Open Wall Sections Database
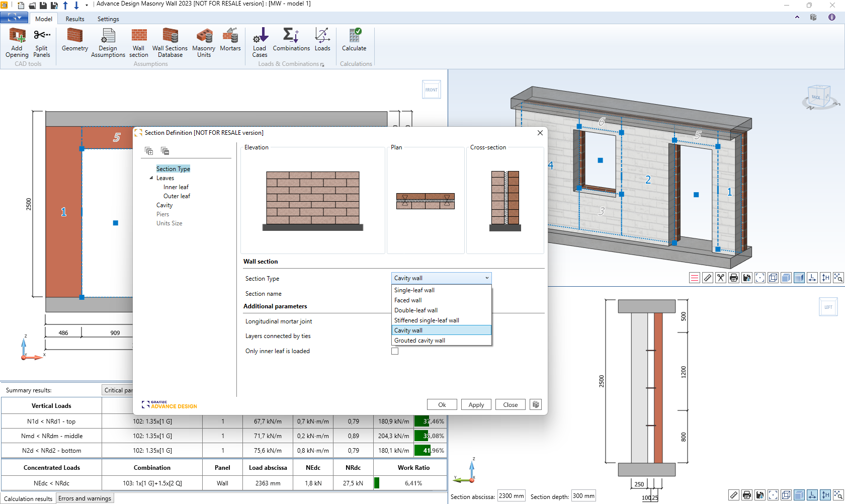This screenshot has height=504, width=845. [170, 42]
